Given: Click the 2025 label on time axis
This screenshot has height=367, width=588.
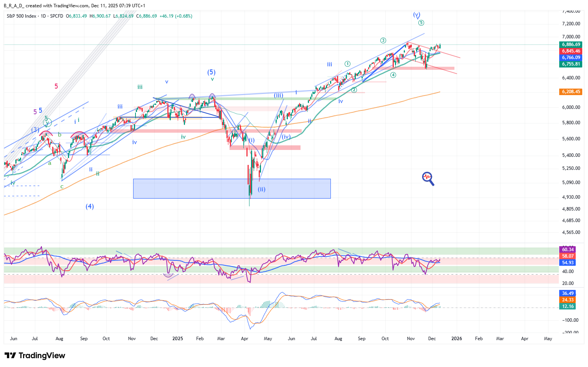Looking at the screenshot, I should [x=178, y=339].
